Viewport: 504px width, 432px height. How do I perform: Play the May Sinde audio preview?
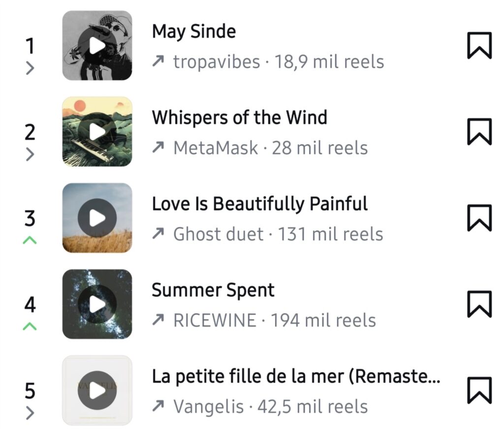pos(97,46)
